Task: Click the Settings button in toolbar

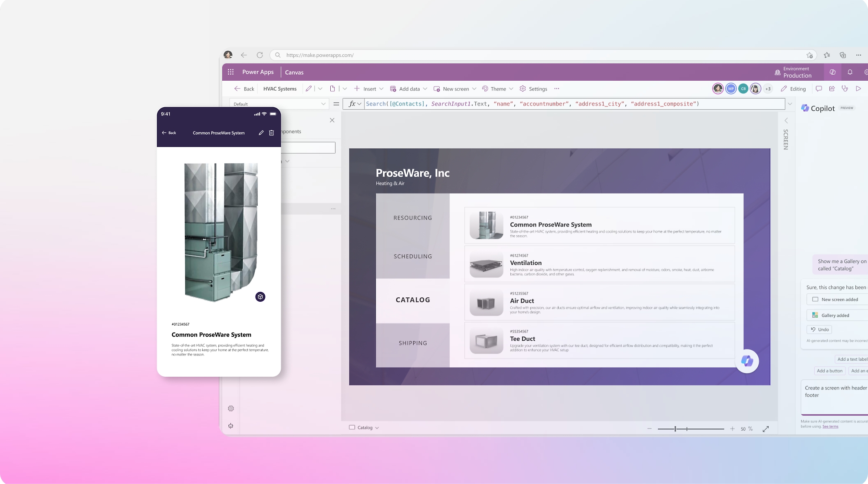Action: click(x=534, y=89)
